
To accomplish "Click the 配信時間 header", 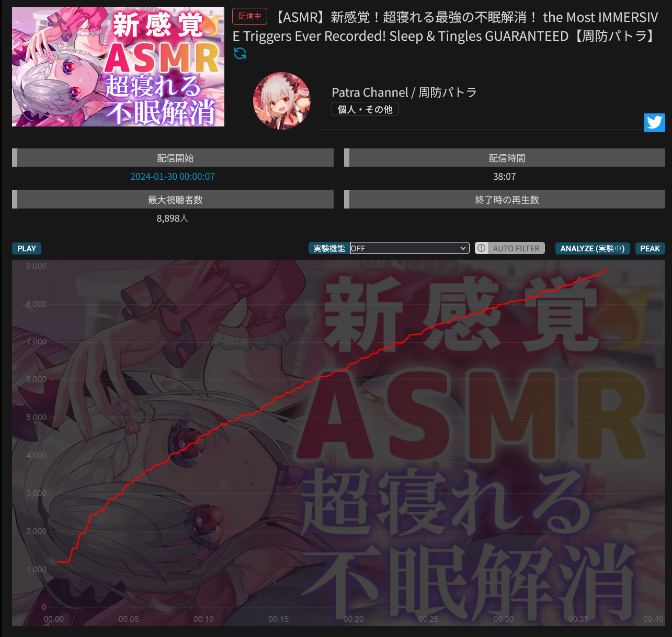I will click(x=505, y=158).
